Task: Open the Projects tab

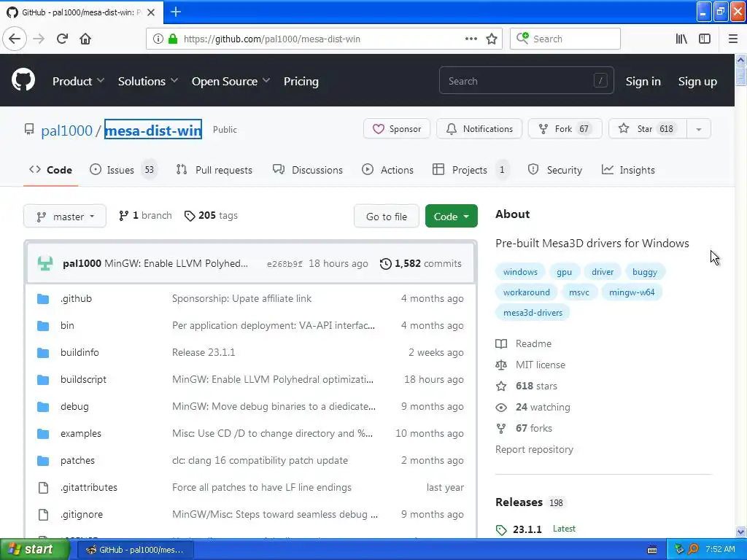Action: point(470,170)
